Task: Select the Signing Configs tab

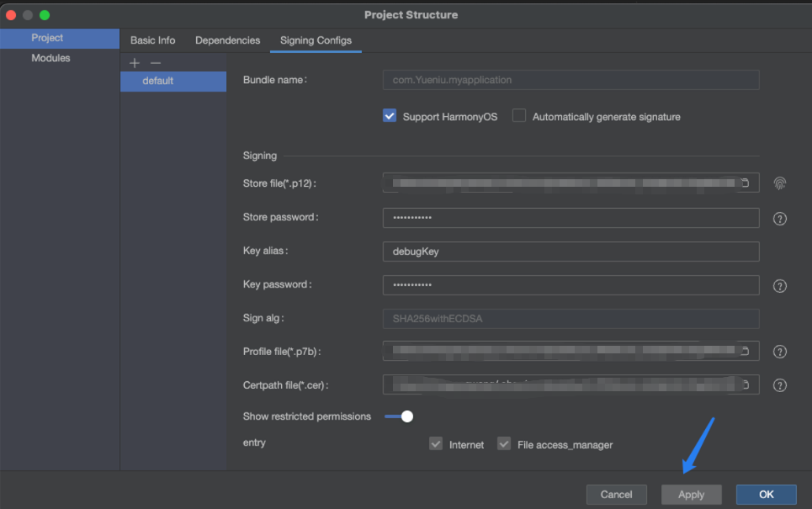Action: click(x=316, y=40)
